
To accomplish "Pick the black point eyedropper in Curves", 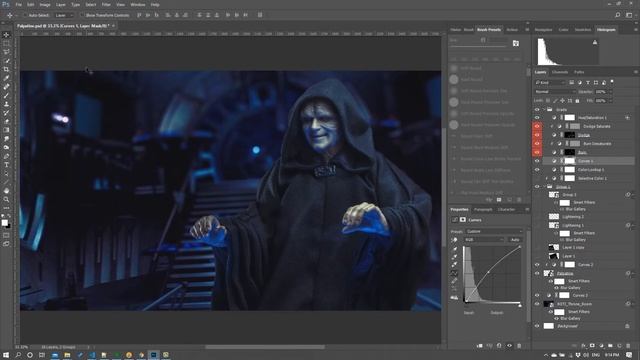I will pyautogui.click(x=454, y=249).
